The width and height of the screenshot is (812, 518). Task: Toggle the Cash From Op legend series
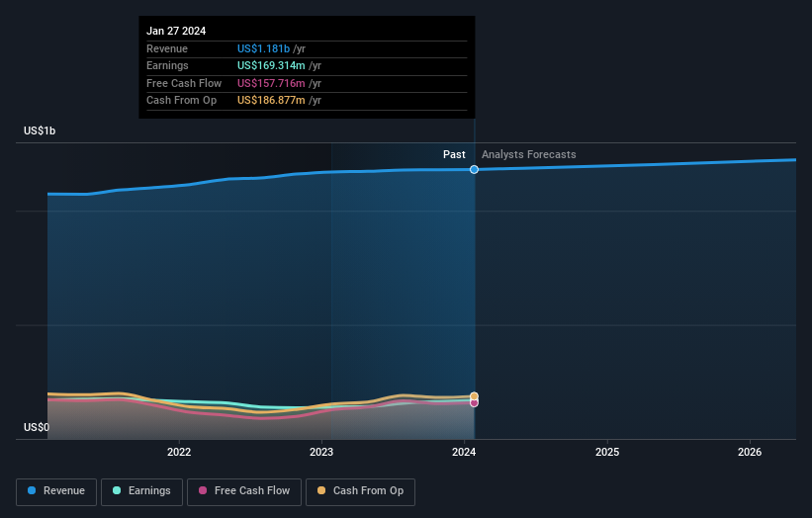[360, 491]
